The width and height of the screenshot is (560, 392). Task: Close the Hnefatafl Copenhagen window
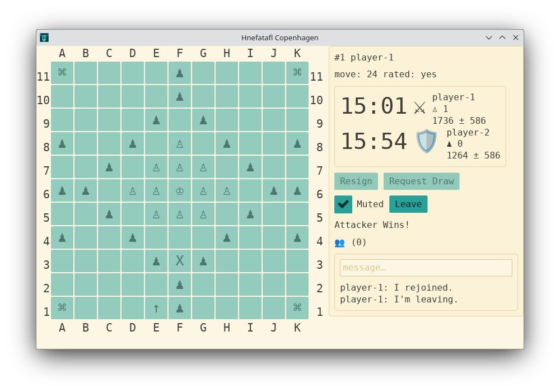pyautogui.click(x=516, y=38)
